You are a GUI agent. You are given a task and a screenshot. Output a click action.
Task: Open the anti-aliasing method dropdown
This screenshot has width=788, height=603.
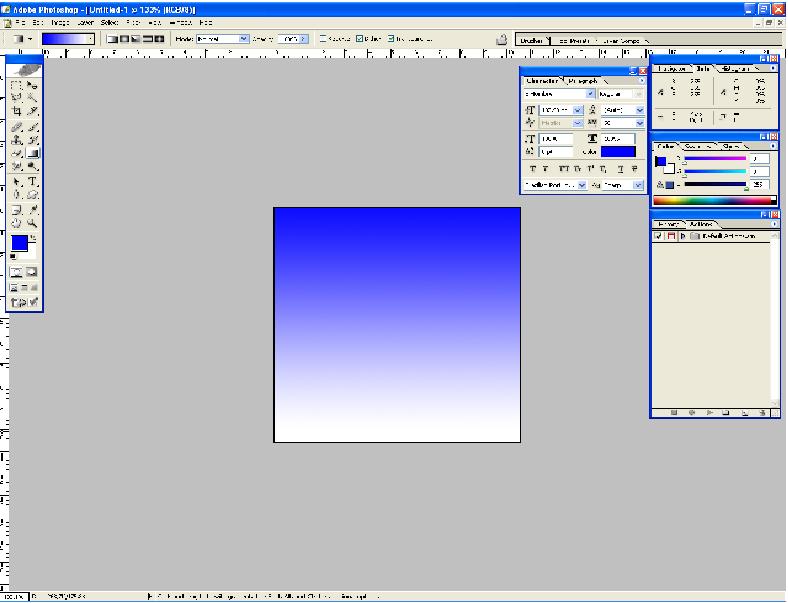click(638, 185)
